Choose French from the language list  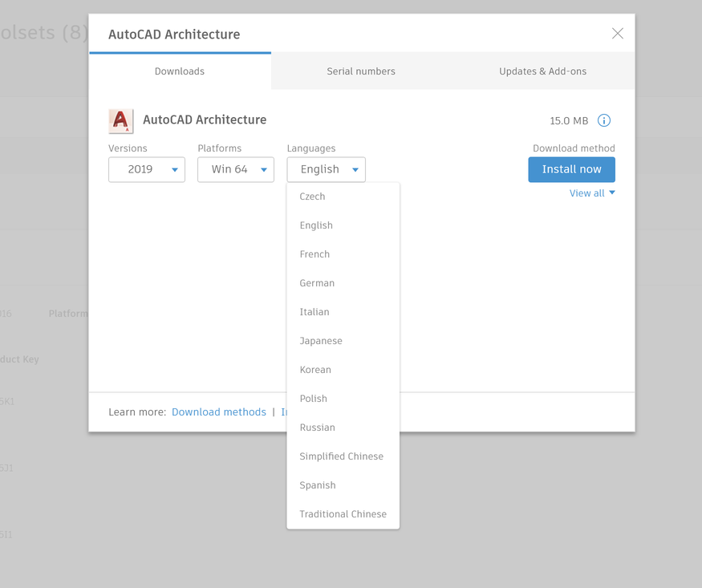pyautogui.click(x=314, y=254)
